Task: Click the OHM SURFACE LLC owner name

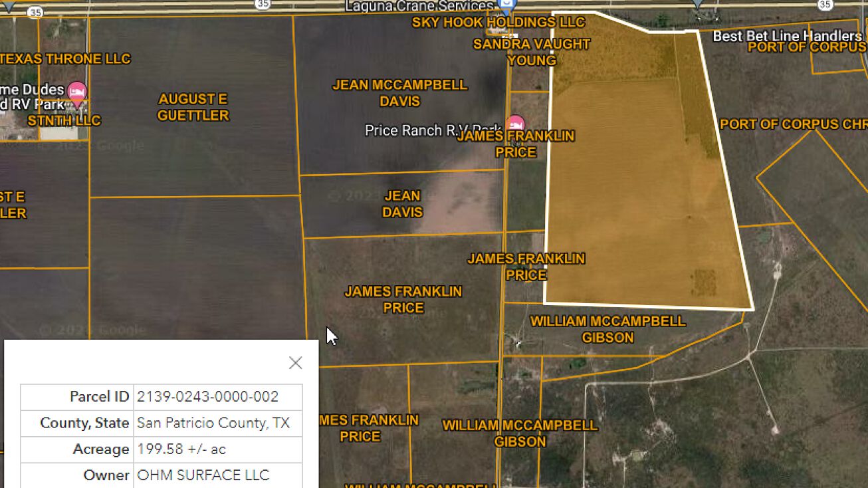Action: pos(201,475)
